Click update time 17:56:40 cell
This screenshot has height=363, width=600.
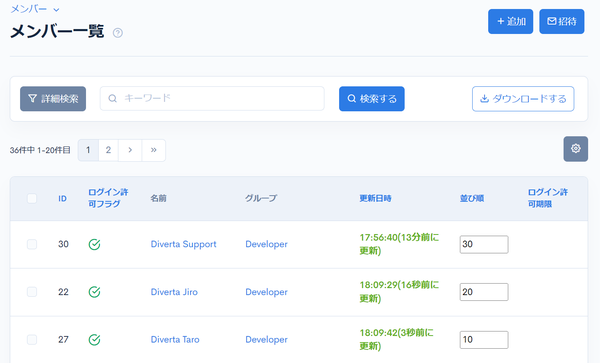pos(399,244)
